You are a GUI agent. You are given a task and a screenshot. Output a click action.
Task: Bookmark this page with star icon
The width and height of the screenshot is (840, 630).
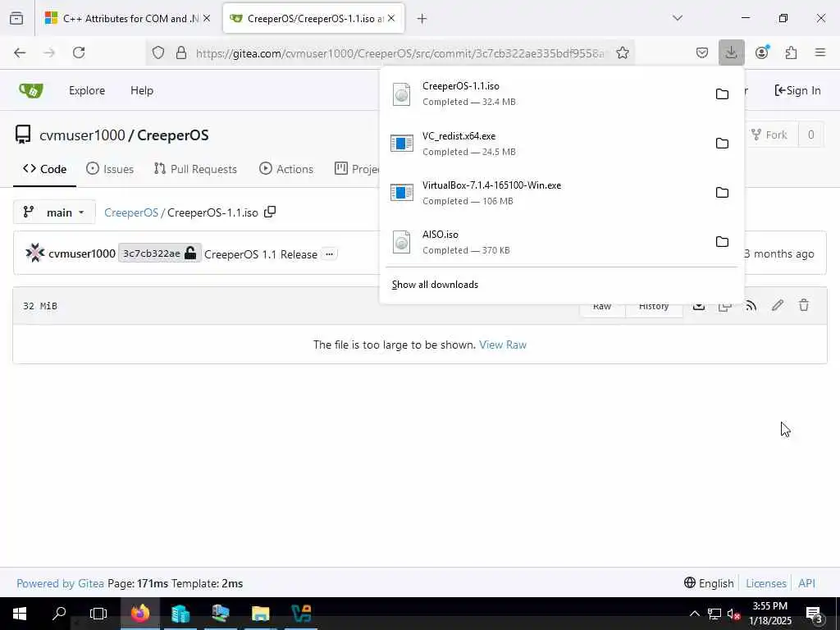623,52
